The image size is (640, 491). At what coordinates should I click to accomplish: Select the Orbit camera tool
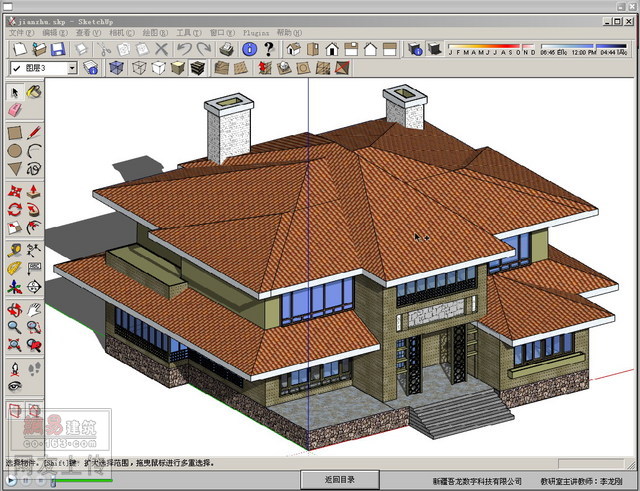[14, 308]
